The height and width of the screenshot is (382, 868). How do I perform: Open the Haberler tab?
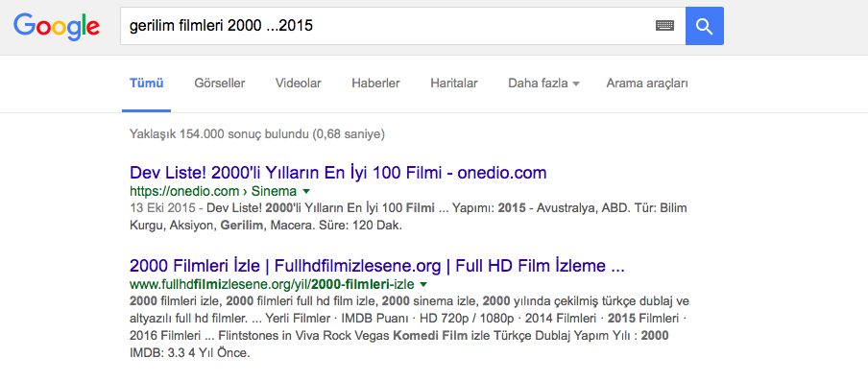pyautogui.click(x=375, y=84)
